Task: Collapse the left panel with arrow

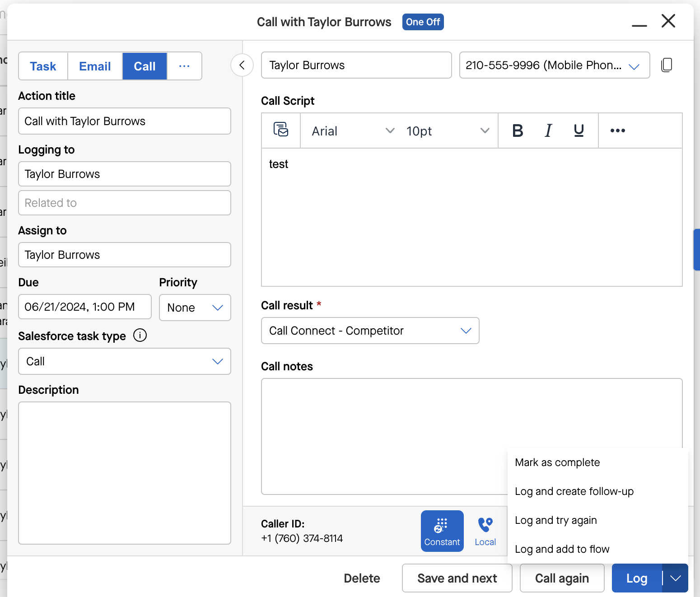Action: pos(242,65)
